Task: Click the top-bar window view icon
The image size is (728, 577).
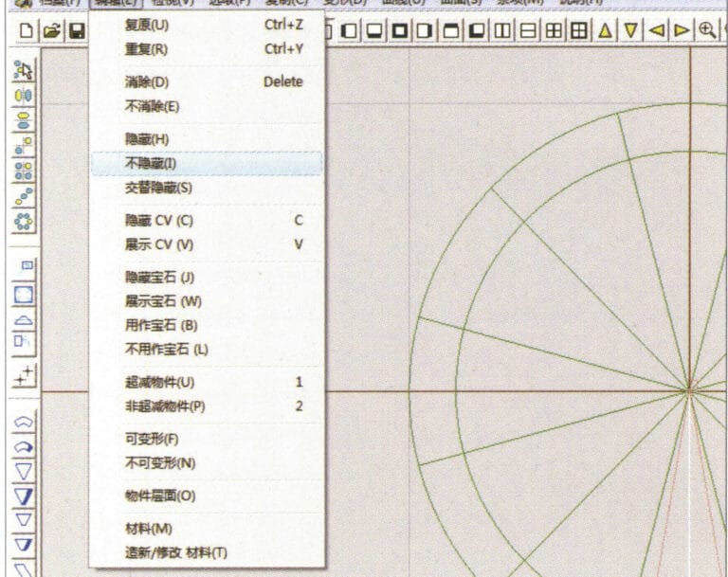Action: point(451,30)
